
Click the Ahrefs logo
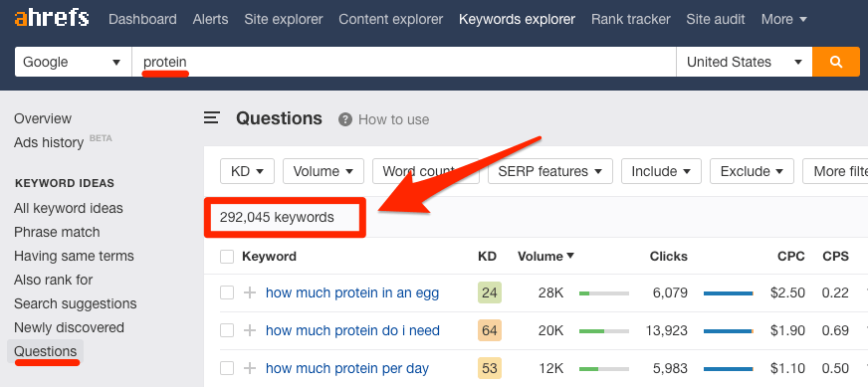pos(52,18)
